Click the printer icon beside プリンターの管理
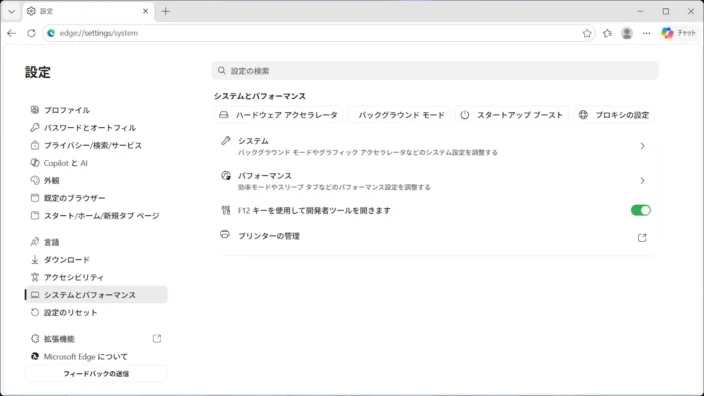The height and width of the screenshot is (396, 704). pos(225,234)
